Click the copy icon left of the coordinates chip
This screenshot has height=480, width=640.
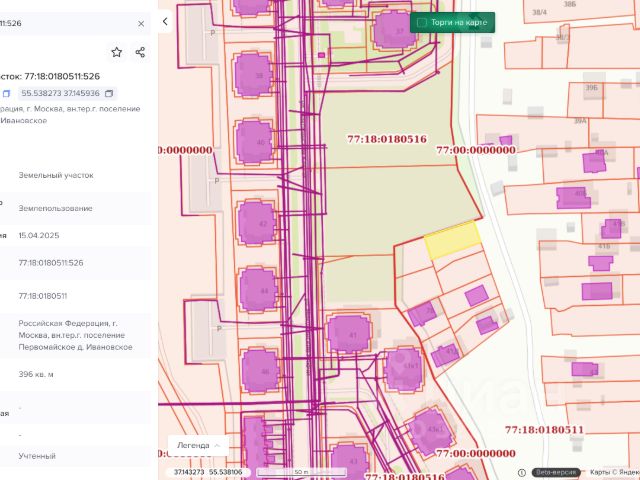point(6,93)
